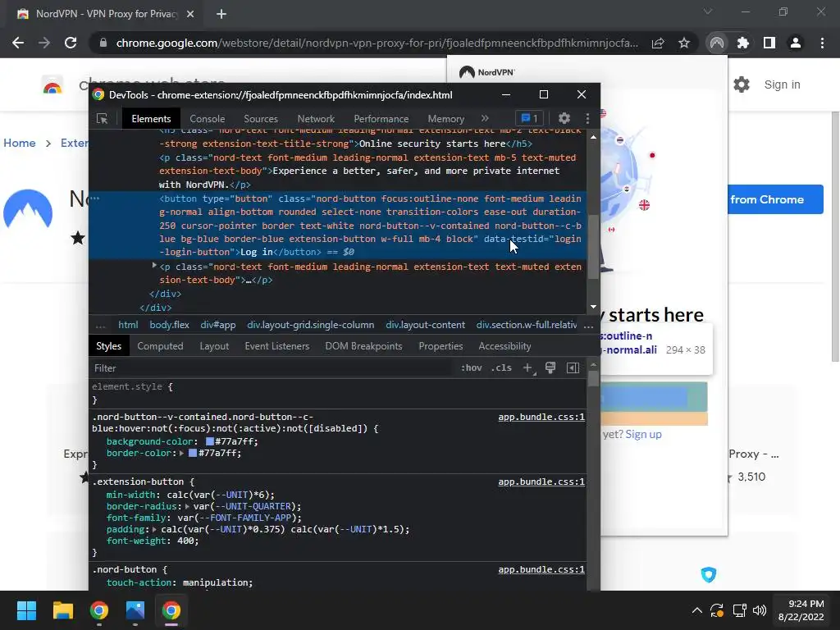The width and height of the screenshot is (840, 630).
Task: Expand the border-color shorthand triangle
Action: (181, 453)
